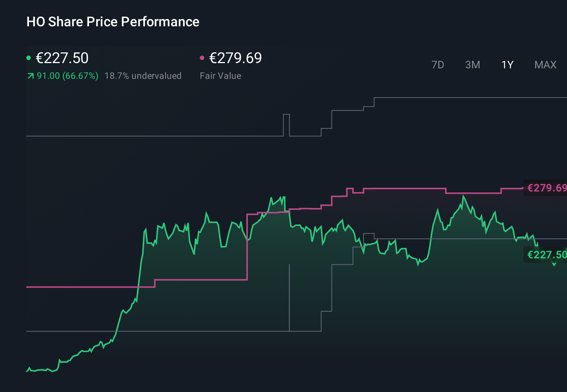This screenshot has width=567, height=392.
Task: Select the pink €279.69 fair value price badge
Action: 546,188
